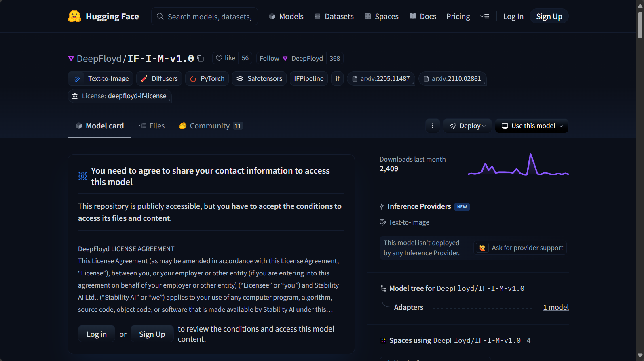The image size is (644, 361).
Task: Click the NEW badge beside Inference Providers
Action: point(462,207)
